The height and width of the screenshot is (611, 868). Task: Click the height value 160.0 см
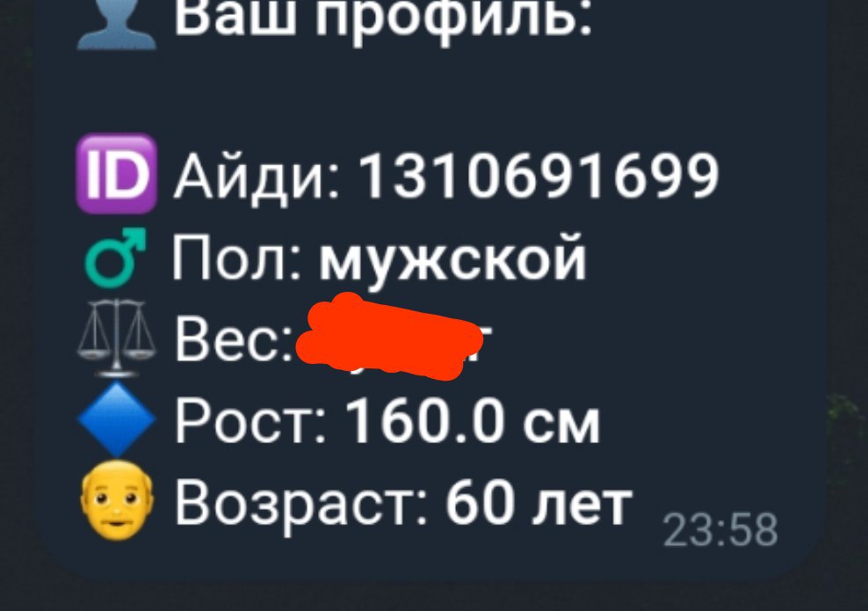[473, 421]
